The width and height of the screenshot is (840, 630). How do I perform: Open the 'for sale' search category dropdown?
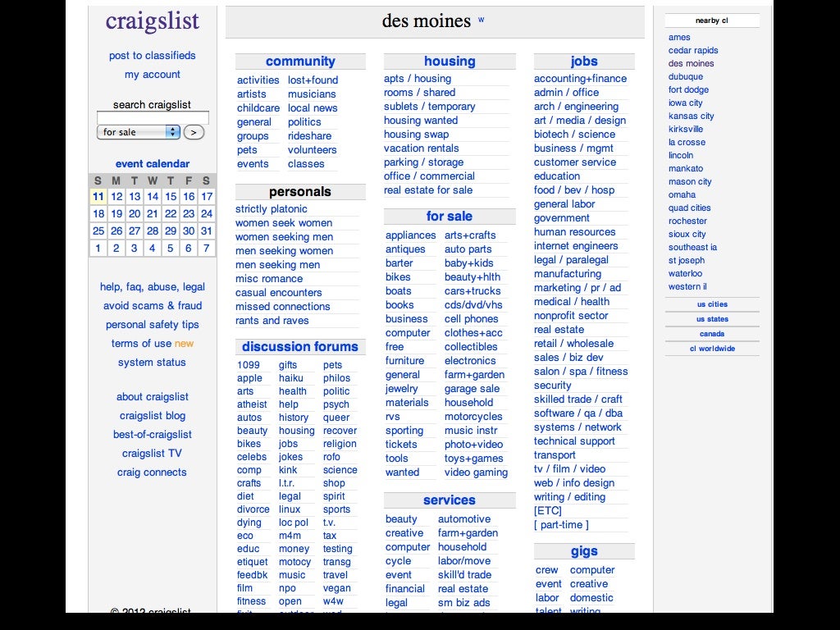click(x=138, y=132)
